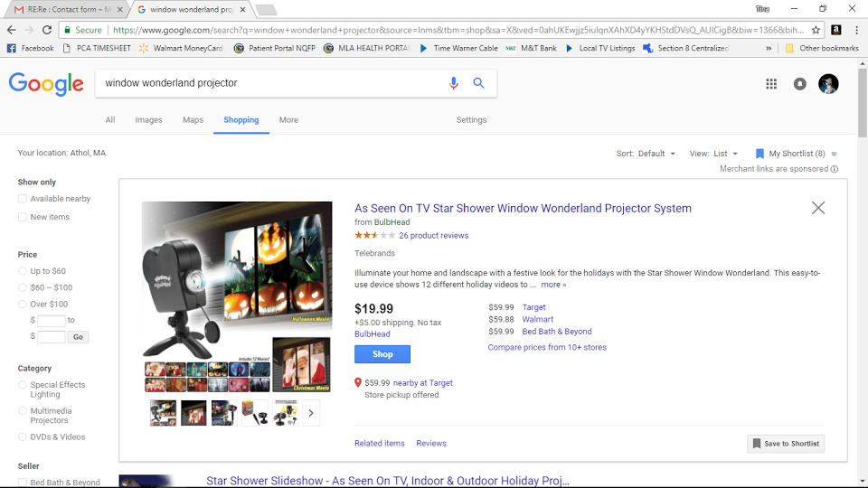This screenshot has width=868, height=488.
Task: Reload the page
Action: click(47, 30)
